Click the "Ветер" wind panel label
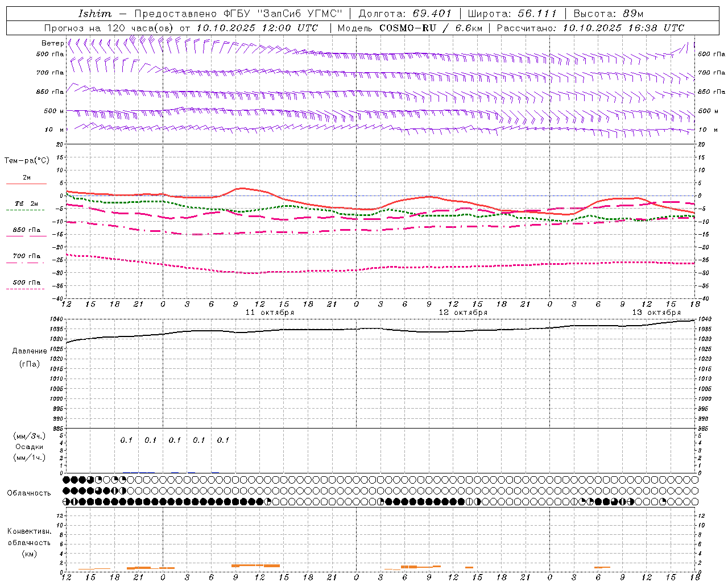The image size is (728, 582). click(x=52, y=43)
